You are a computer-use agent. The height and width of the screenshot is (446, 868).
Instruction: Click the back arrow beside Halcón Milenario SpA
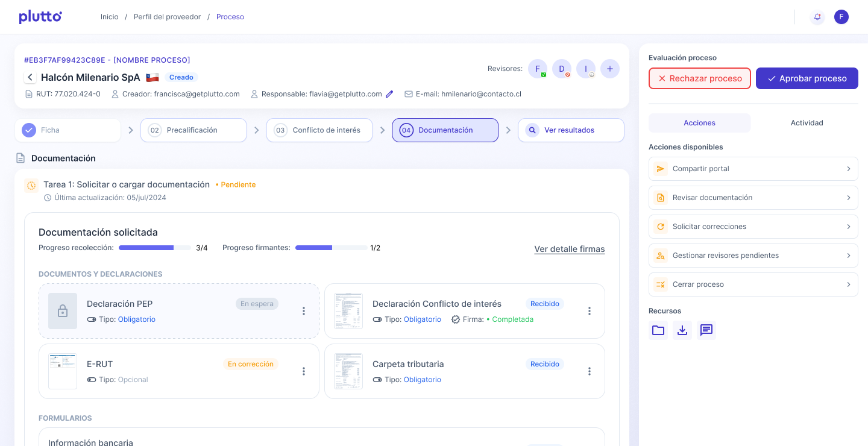pyautogui.click(x=30, y=78)
